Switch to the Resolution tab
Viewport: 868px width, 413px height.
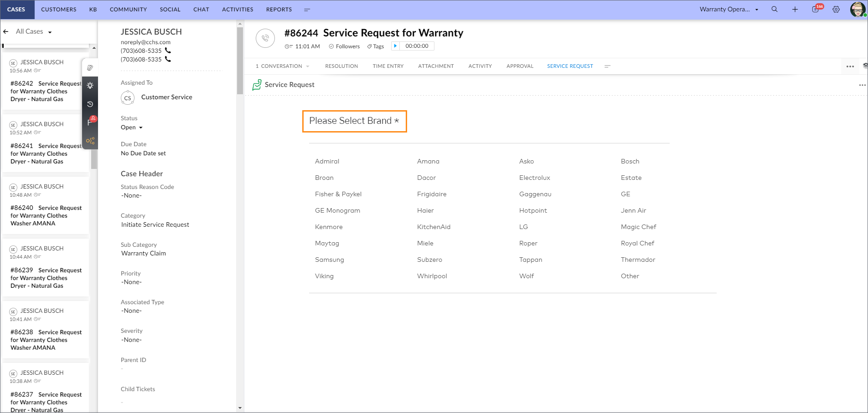pyautogui.click(x=341, y=66)
